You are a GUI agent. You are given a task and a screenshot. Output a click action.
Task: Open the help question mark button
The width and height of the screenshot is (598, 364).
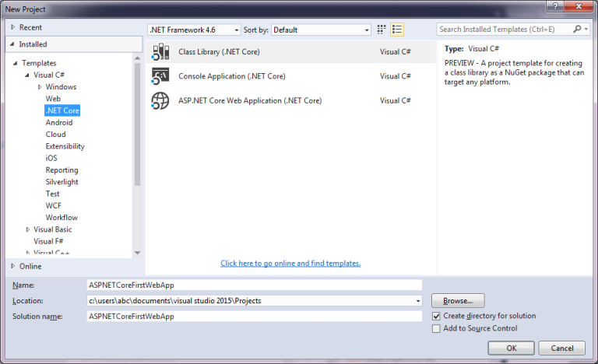click(x=555, y=6)
